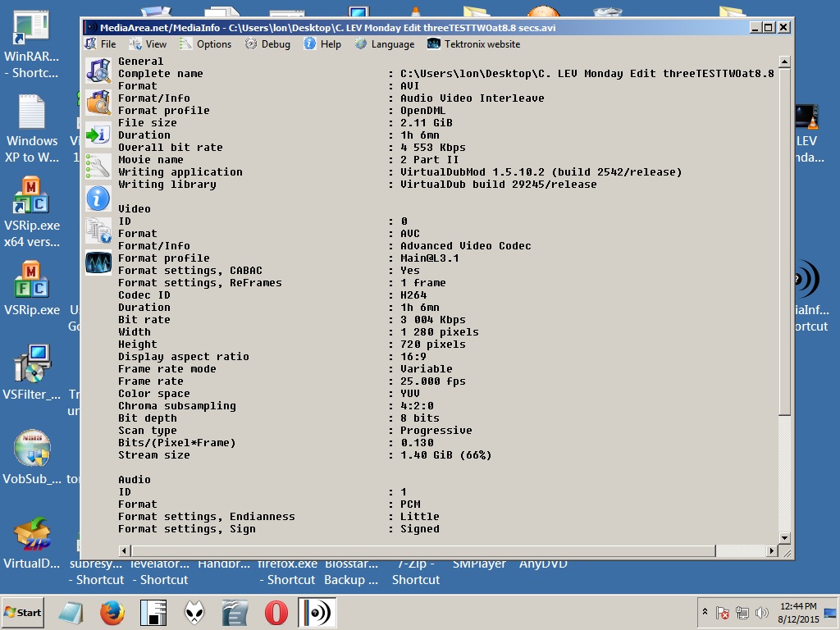The image size is (840, 630).
Task: Click the 'Complete name' row label
Action: pos(161,73)
